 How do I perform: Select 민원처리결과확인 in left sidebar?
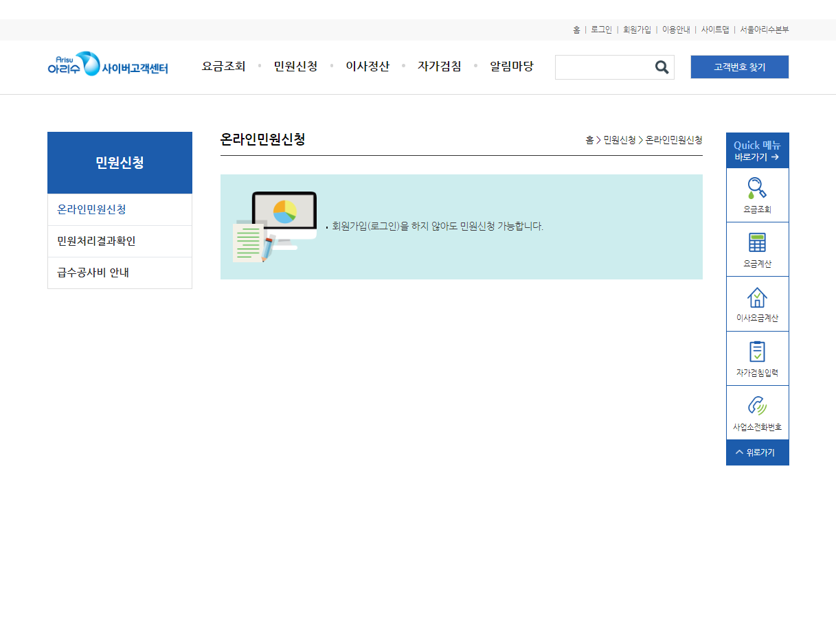coord(120,241)
